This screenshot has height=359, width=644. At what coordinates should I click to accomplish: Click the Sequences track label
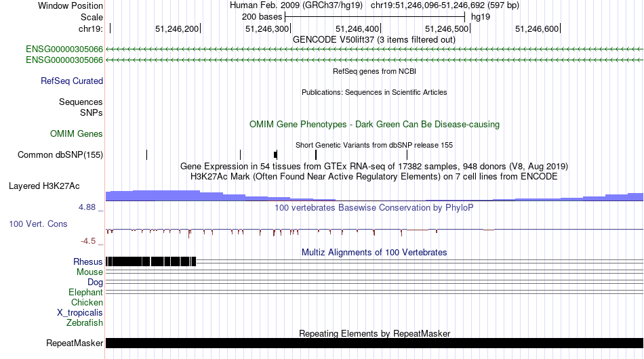point(81,102)
